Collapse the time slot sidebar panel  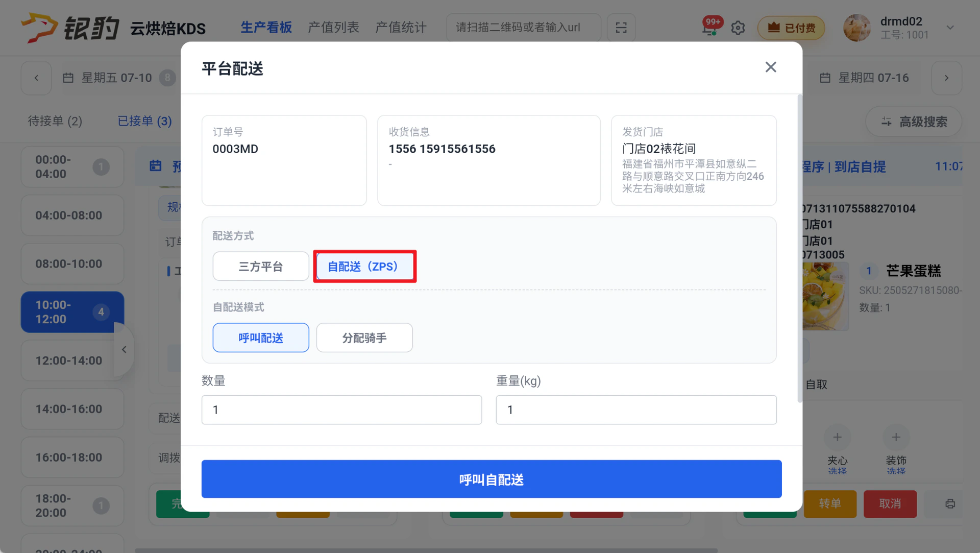124,350
